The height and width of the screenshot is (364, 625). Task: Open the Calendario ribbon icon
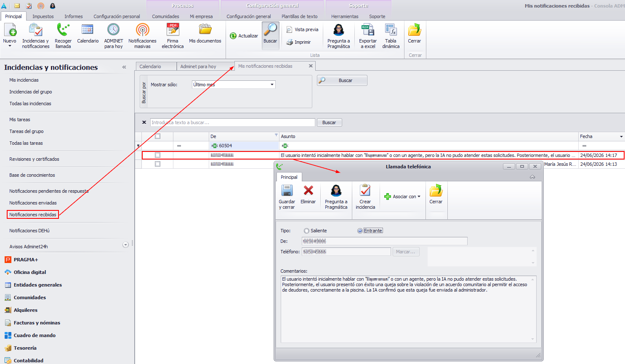coord(88,34)
